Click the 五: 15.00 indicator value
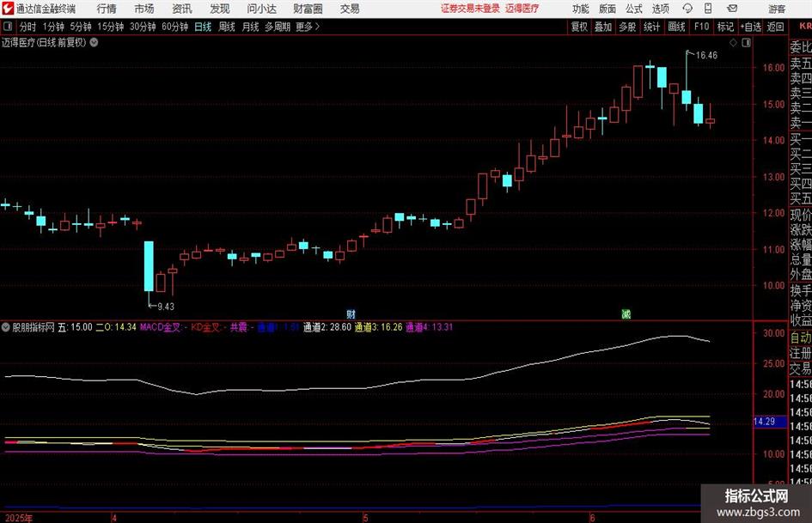Image resolution: width=812 pixels, height=523 pixels. pos(75,327)
